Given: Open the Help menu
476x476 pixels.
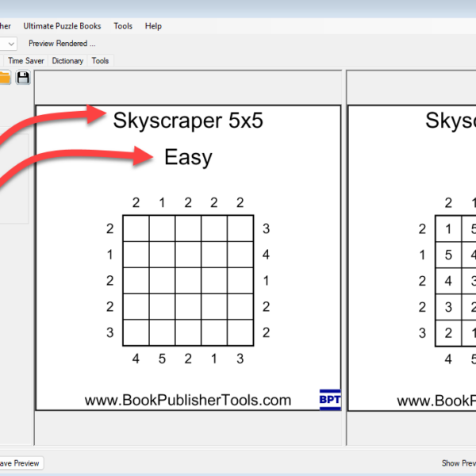Looking at the screenshot, I should [153, 26].
